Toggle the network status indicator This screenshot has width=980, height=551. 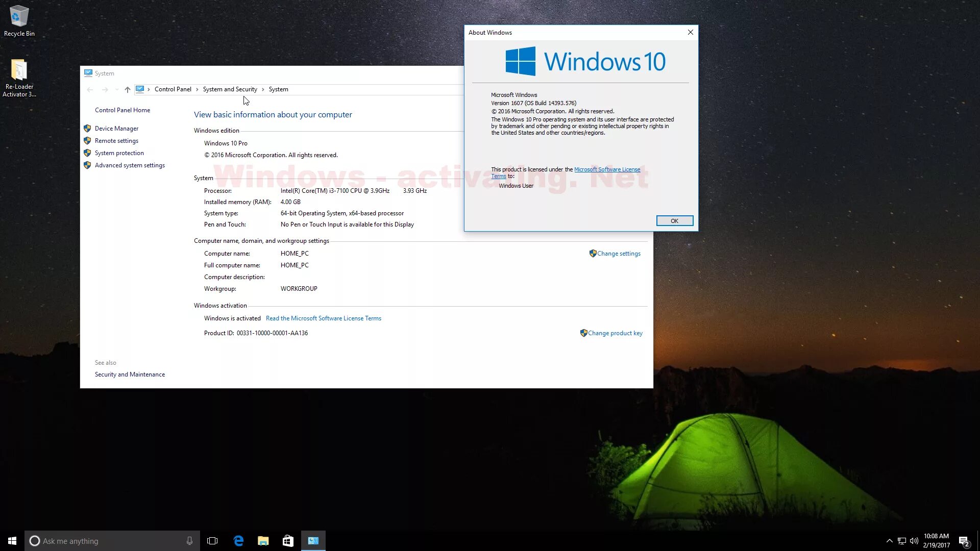click(x=901, y=540)
